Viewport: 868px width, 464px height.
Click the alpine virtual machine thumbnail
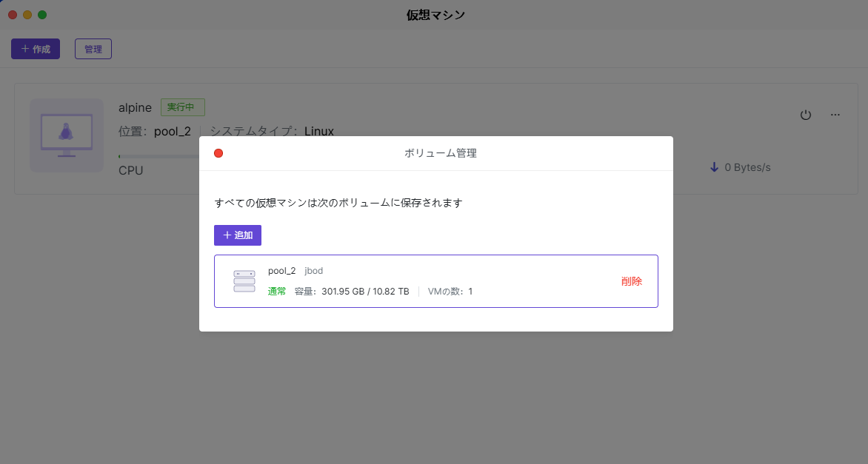(67, 135)
